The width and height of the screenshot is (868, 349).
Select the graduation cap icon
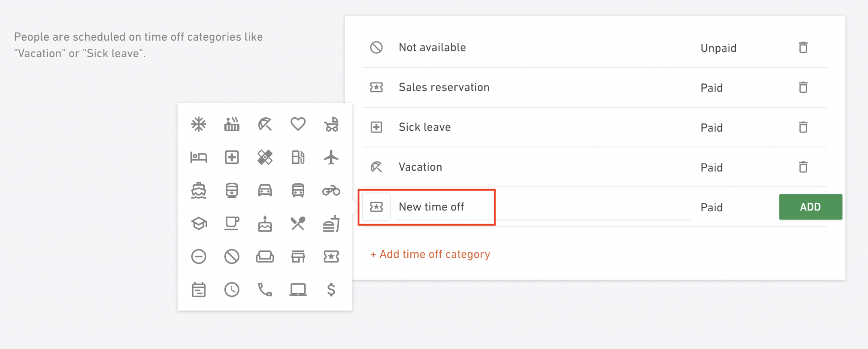coord(198,223)
